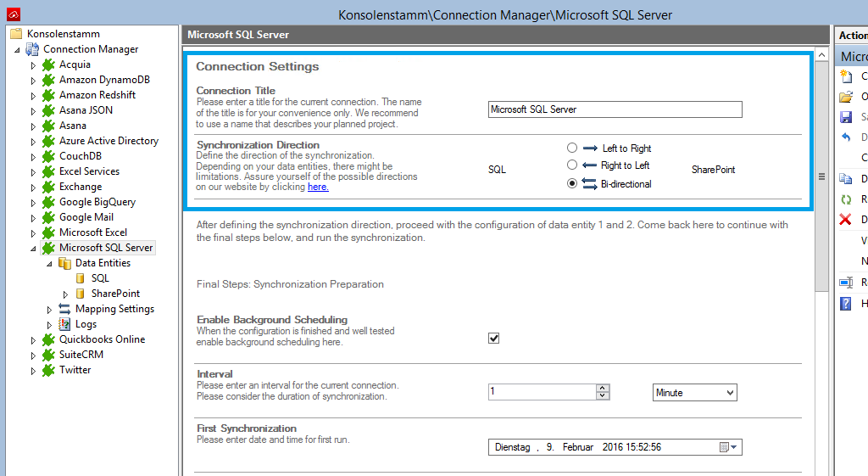Click the Logs icon
The image size is (868, 476).
point(64,324)
